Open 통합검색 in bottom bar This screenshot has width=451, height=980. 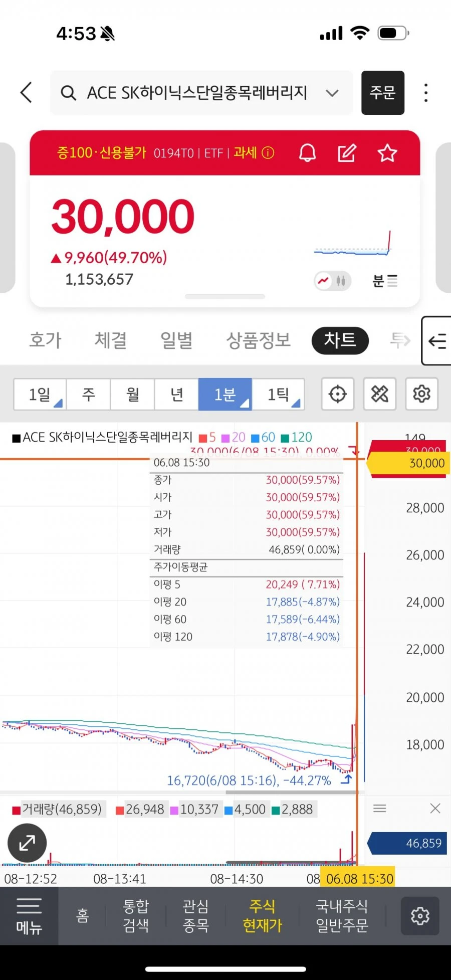[136, 916]
